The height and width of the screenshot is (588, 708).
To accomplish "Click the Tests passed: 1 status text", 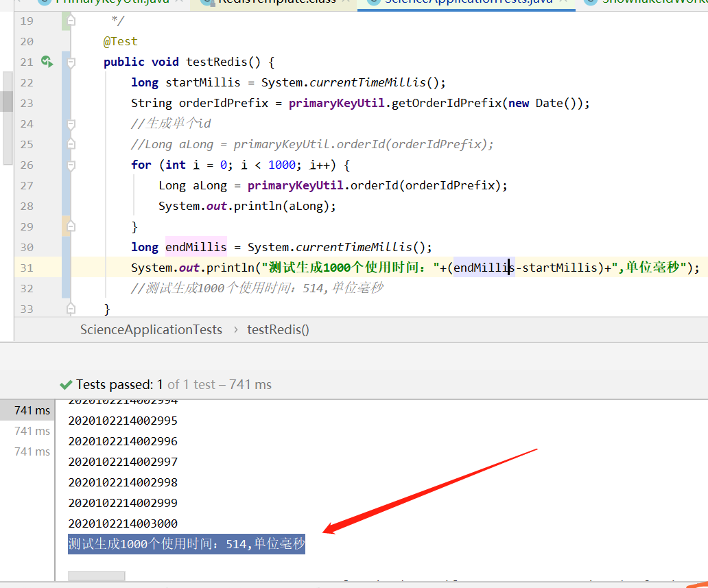I will click(x=119, y=385).
